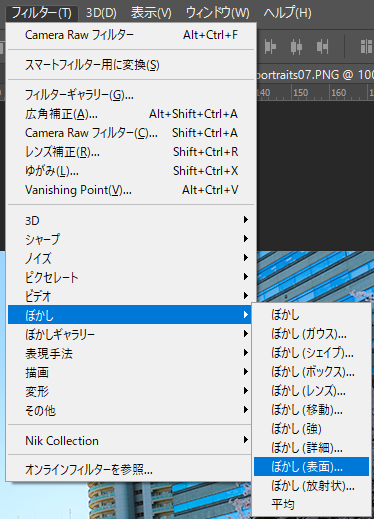Choose ぼかし (移動)...

coord(311,409)
